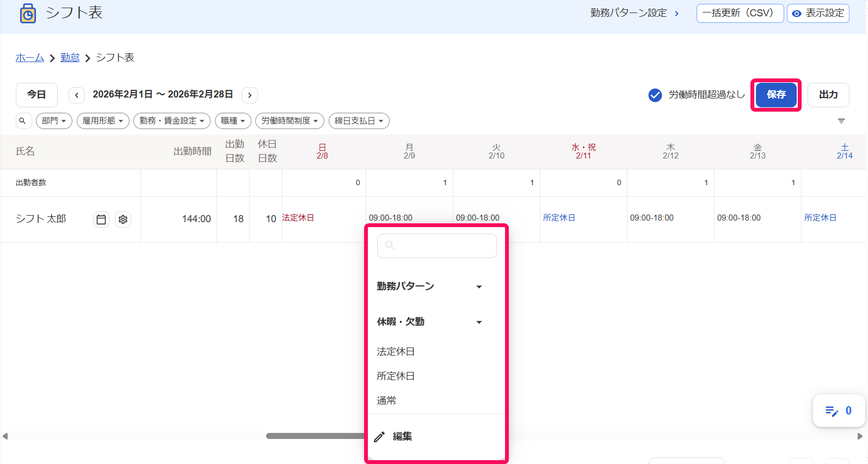Select 通常 in the popup menu
This screenshot has height=464, width=868.
tap(386, 401)
